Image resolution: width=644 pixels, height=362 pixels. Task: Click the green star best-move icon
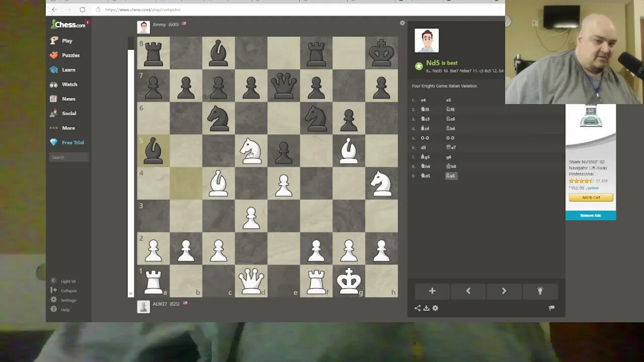419,66
